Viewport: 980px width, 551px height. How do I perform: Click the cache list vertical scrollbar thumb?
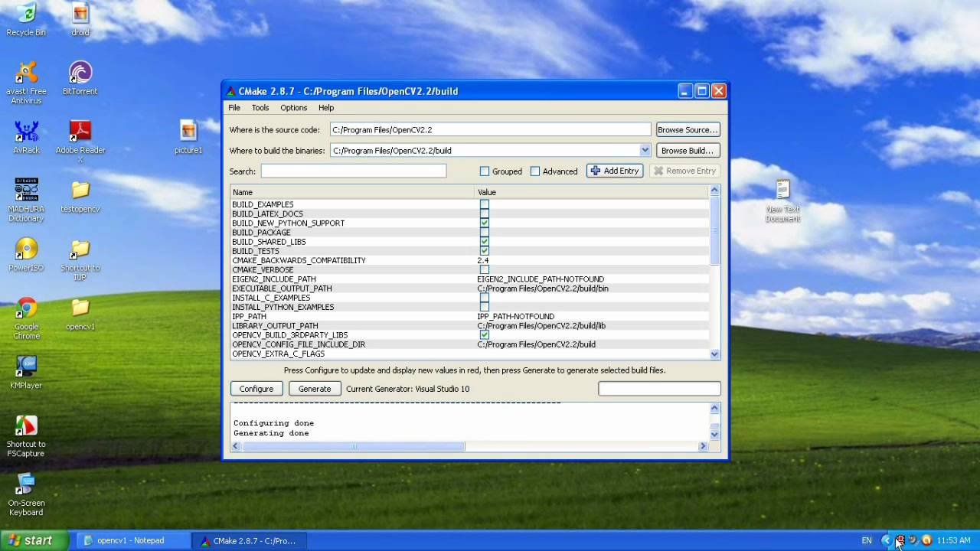(x=714, y=231)
